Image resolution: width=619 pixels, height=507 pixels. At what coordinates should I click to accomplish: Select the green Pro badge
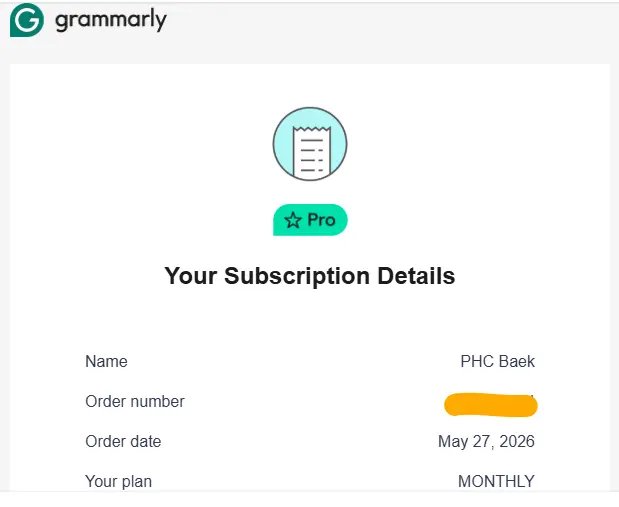click(x=310, y=220)
